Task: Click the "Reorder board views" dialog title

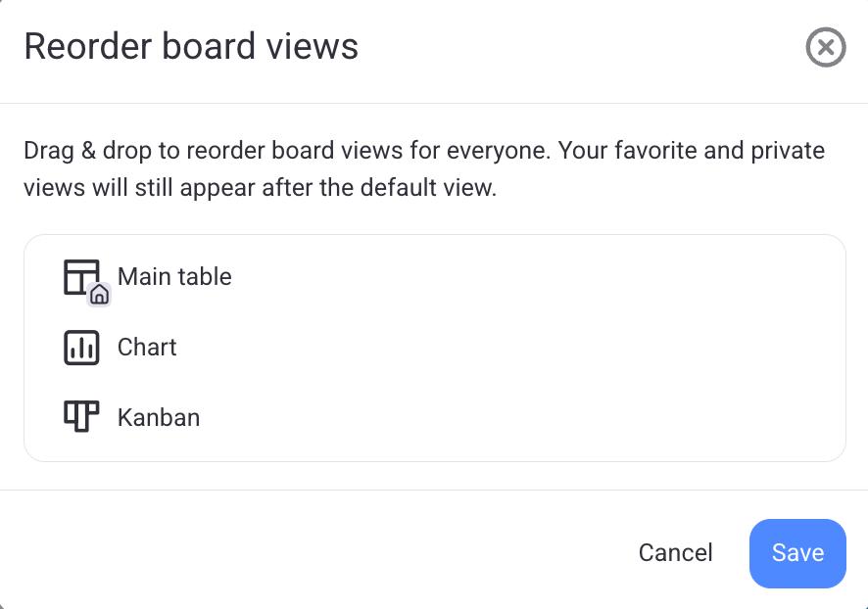Action: click(191, 47)
